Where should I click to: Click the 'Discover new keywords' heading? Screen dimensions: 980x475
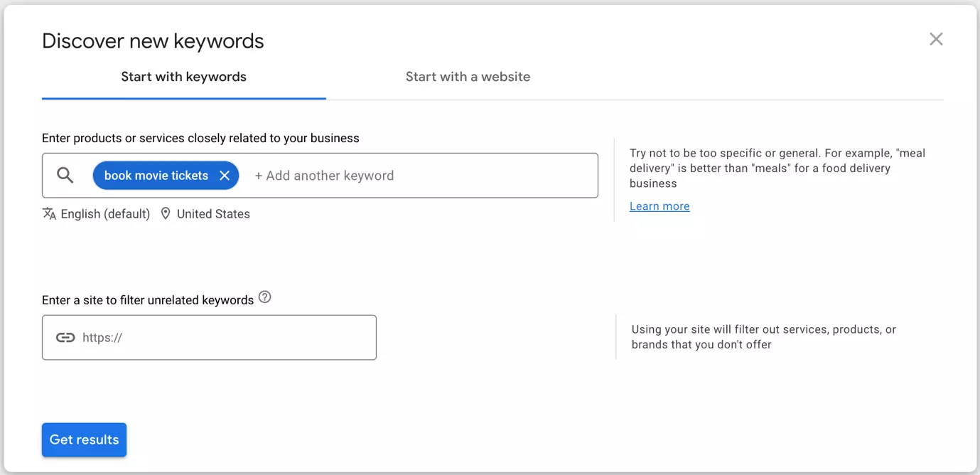tap(153, 41)
